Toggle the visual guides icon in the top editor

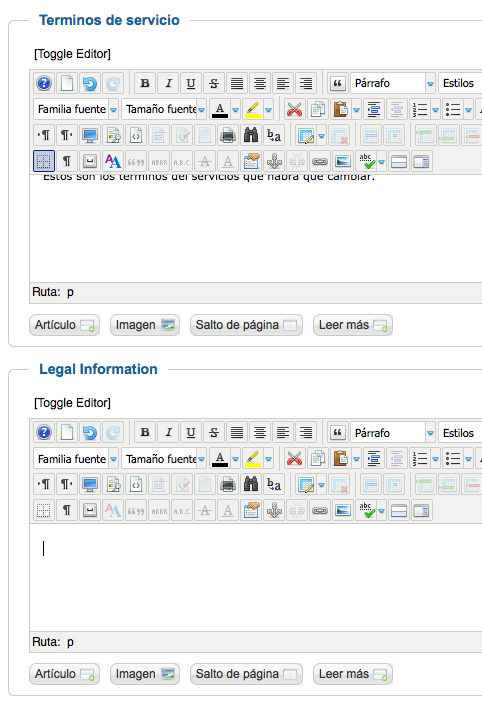point(44,161)
